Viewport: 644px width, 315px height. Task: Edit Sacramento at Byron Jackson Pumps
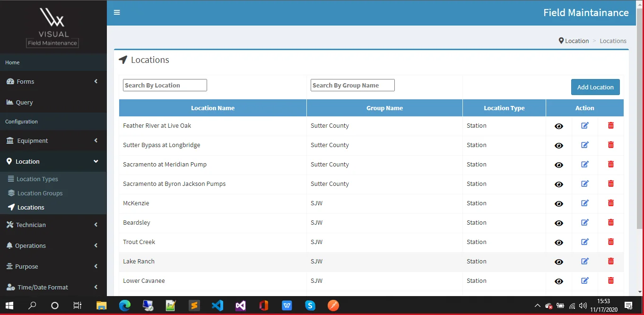pyautogui.click(x=585, y=184)
